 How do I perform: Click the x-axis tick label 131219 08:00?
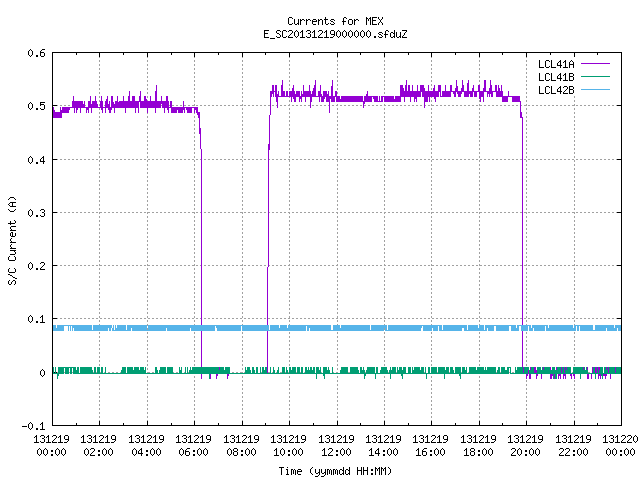point(241,446)
